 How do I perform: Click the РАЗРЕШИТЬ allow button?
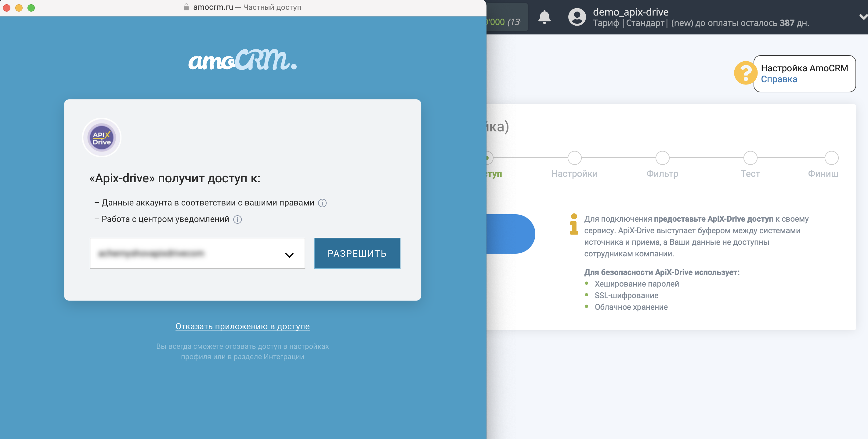[357, 253]
